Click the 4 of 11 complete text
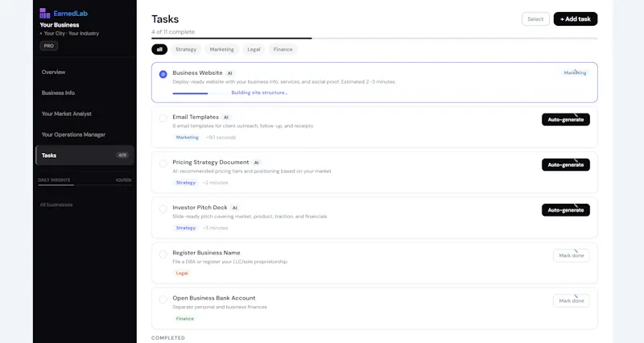 coord(173,31)
